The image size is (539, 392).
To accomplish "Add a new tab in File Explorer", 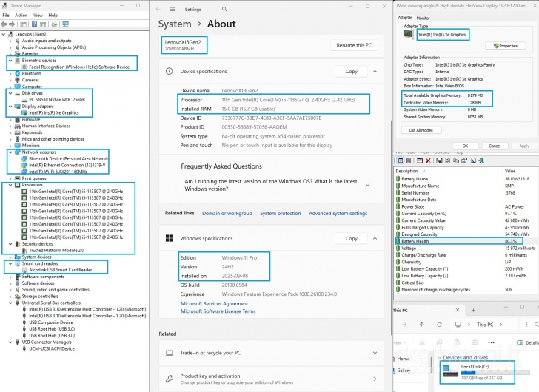I will (473, 311).
